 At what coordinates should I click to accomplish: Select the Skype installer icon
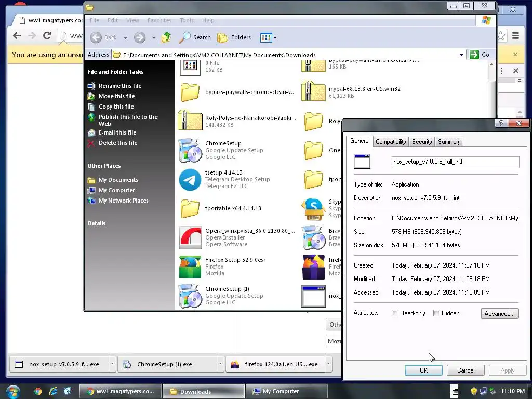(x=313, y=209)
